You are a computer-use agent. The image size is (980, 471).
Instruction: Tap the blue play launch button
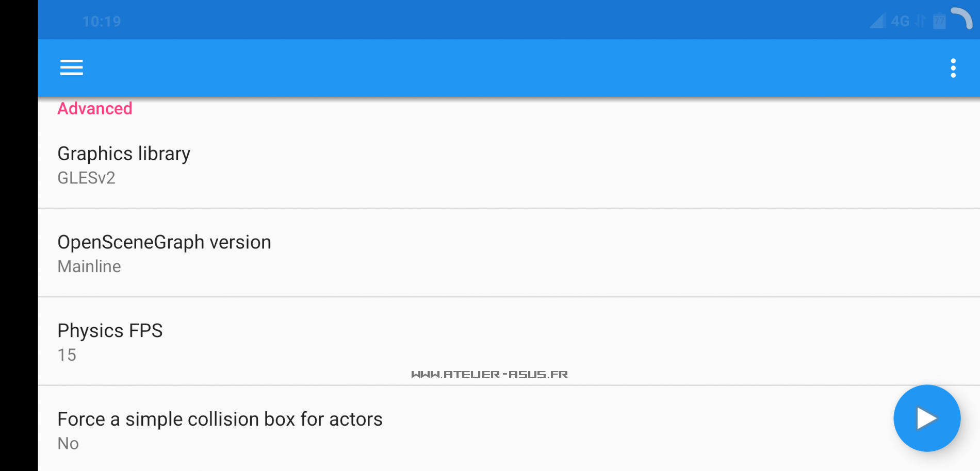point(926,418)
